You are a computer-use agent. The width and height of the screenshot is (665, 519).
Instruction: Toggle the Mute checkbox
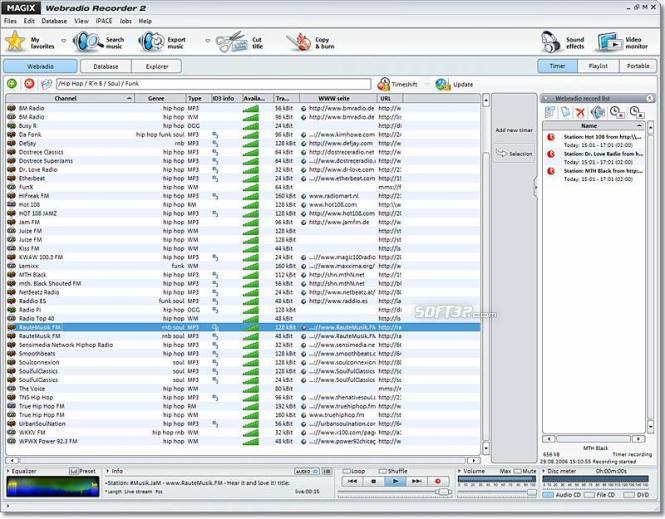point(517,471)
